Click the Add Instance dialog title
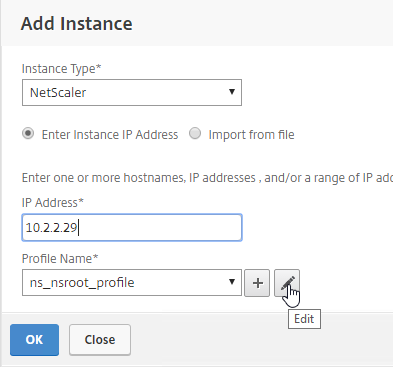The height and width of the screenshot is (367, 393). click(77, 24)
